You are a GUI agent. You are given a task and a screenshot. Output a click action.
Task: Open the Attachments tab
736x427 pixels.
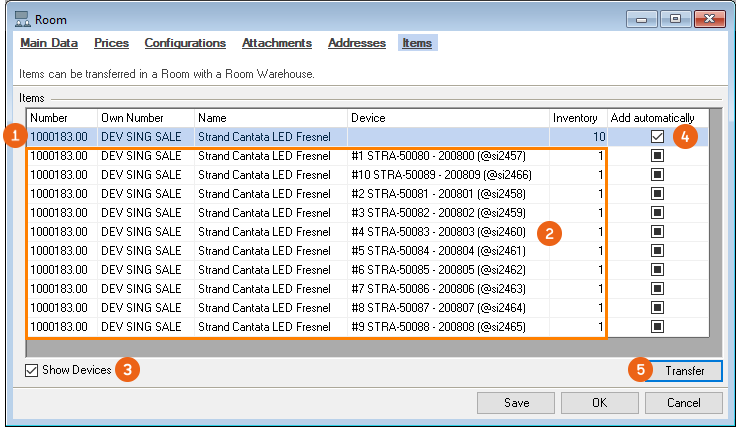click(276, 43)
